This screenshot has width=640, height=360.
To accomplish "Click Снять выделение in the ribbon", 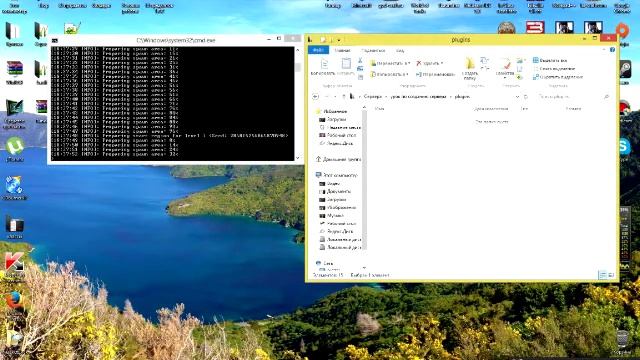I will coord(554,69).
